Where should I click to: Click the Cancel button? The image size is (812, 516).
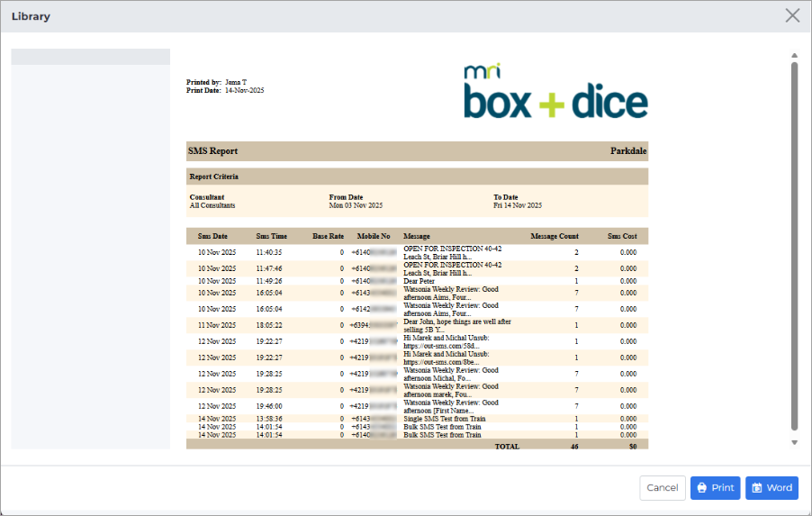point(663,488)
